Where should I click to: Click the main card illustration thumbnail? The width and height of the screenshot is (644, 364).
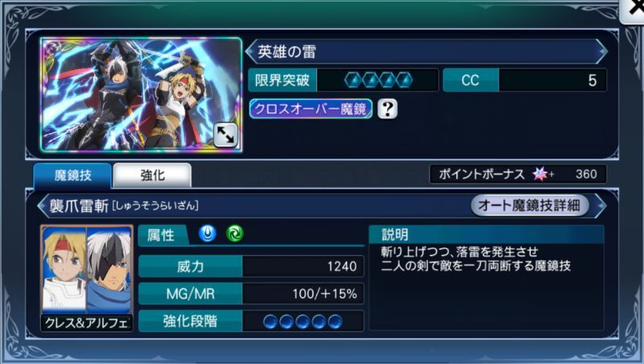[141, 95]
